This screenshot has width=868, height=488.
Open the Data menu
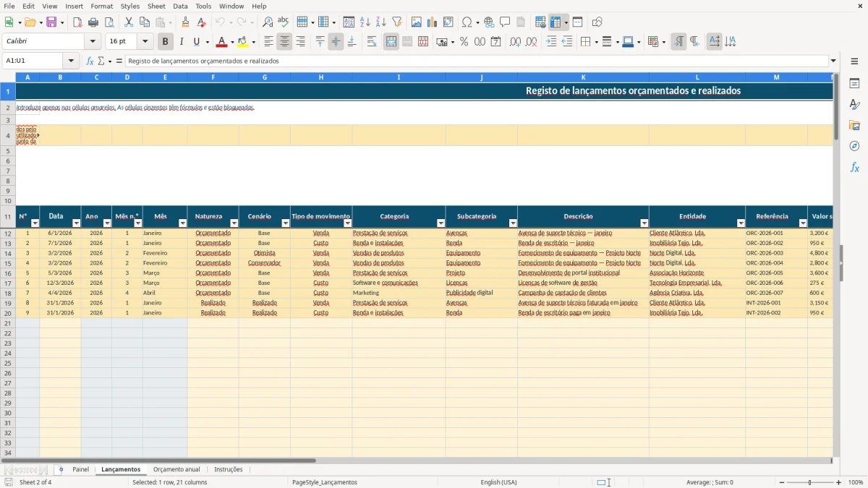tap(180, 6)
